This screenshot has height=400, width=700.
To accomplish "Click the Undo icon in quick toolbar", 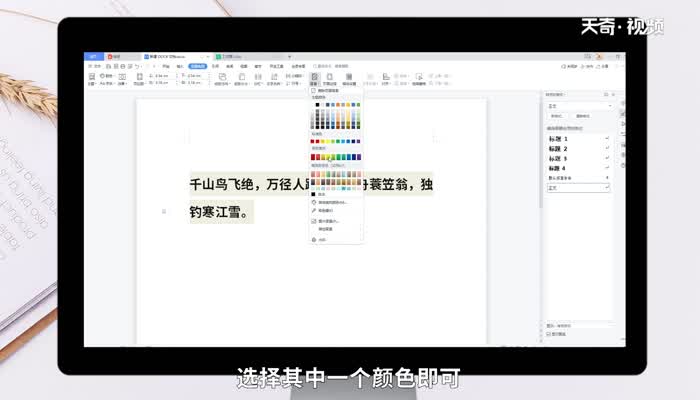I will coord(137,67).
